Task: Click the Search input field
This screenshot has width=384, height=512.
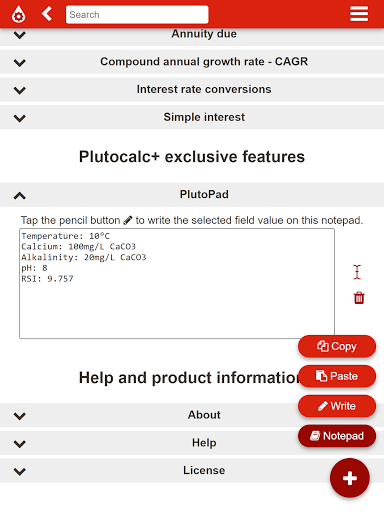Action: (x=137, y=15)
